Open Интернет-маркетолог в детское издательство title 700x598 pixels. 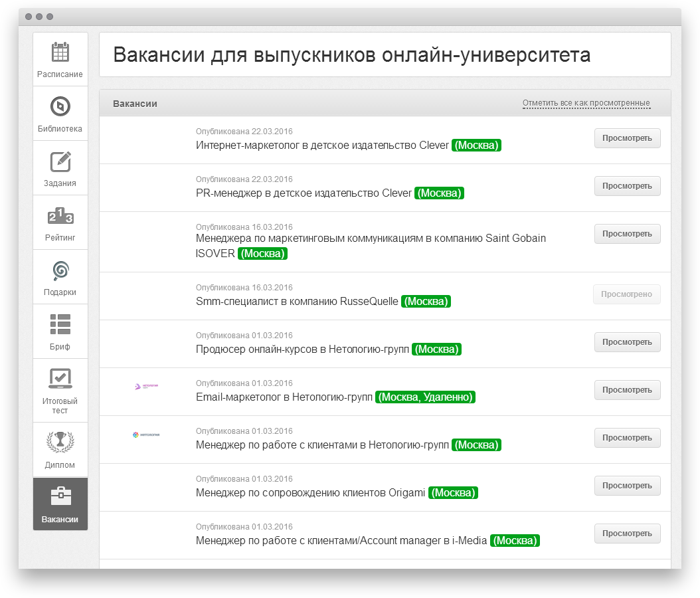click(322, 145)
